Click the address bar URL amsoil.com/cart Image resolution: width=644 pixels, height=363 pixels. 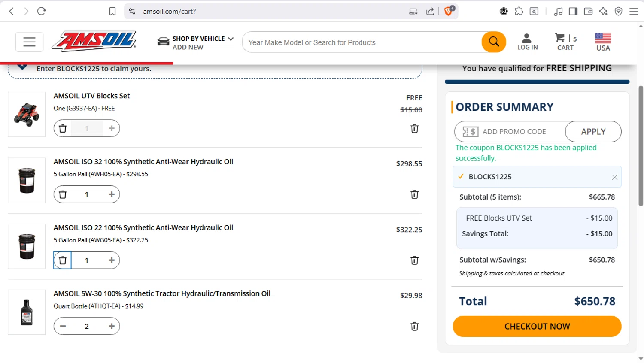(170, 12)
